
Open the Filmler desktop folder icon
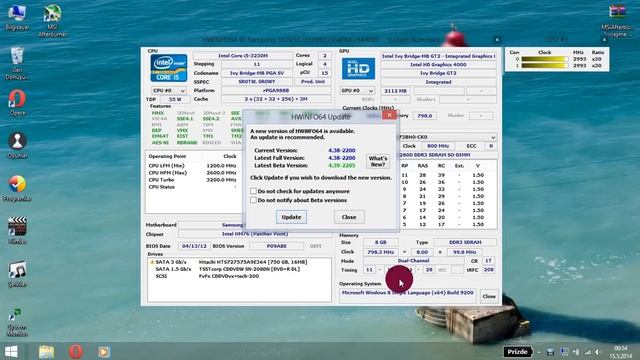coord(17,231)
